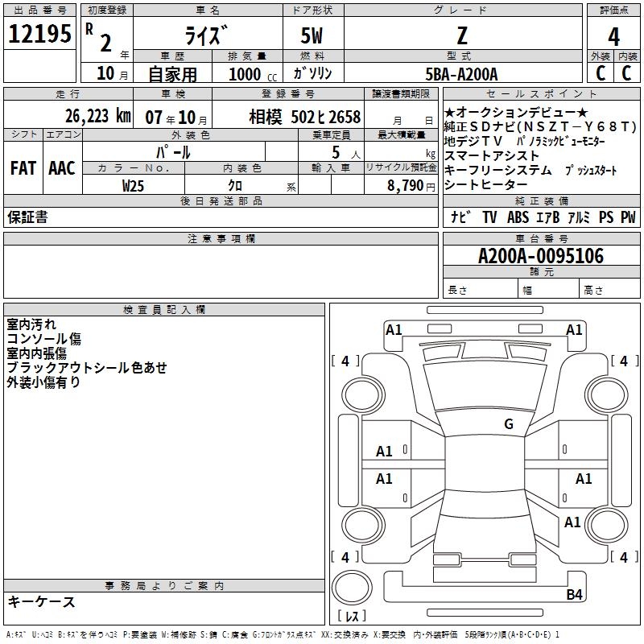Select equipment code ABS
Viewport: 644px width, 644px height.
pos(518,217)
